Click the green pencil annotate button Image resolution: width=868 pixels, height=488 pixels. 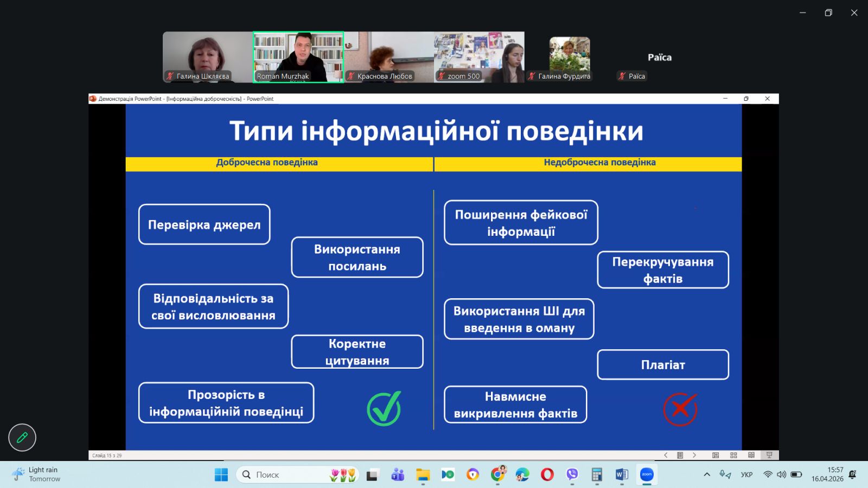coord(22,438)
